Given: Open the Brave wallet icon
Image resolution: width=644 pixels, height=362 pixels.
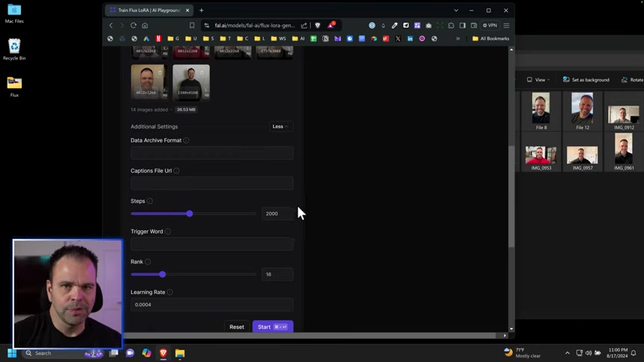Looking at the screenshot, I should (x=474, y=26).
